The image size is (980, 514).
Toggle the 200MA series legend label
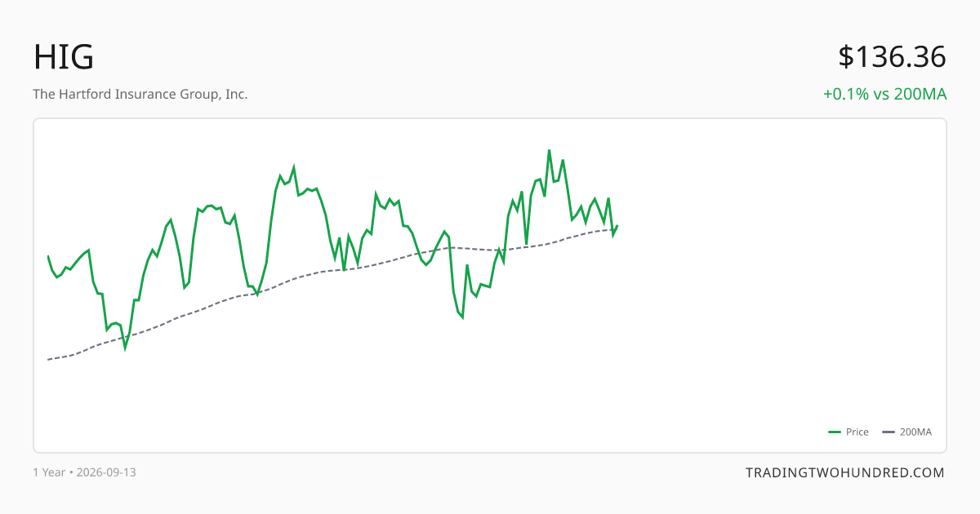[915, 432]
